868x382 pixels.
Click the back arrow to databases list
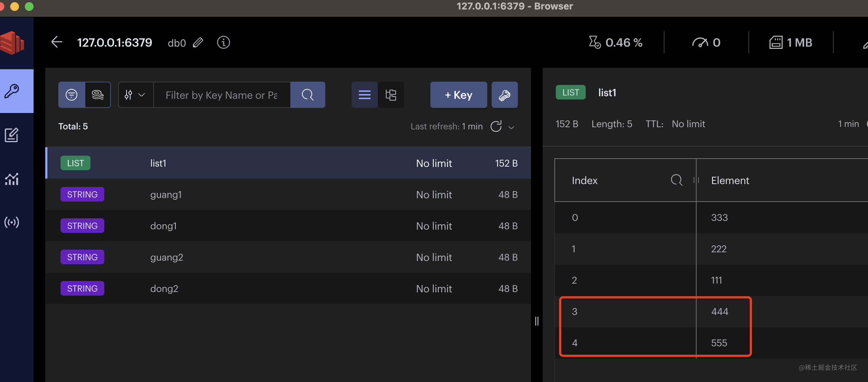(57, 42)
